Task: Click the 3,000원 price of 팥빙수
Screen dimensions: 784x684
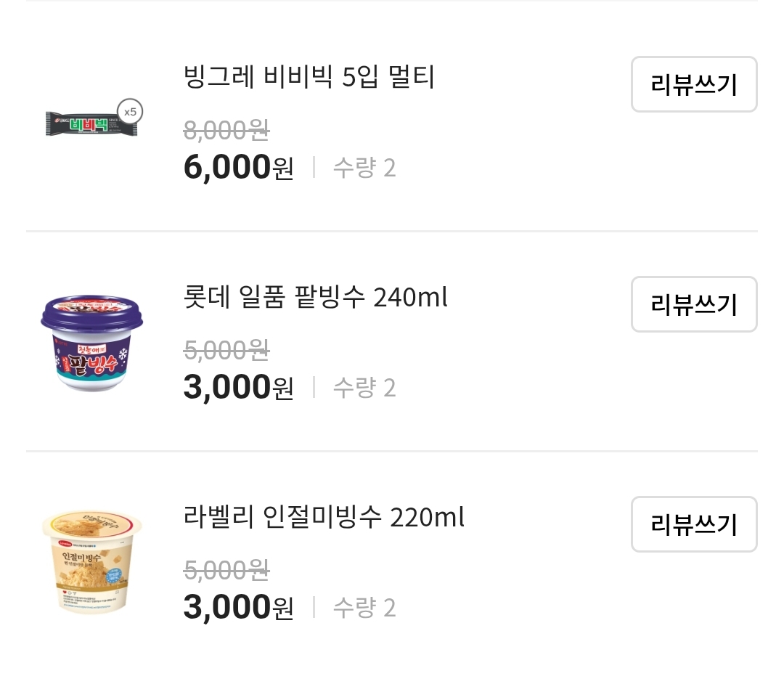Action: click(x=238, y=386)
